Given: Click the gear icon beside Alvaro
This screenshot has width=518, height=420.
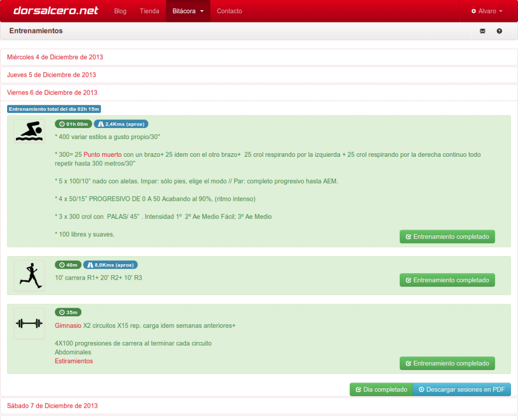Looking at the screenshot, I should [473, 11].
